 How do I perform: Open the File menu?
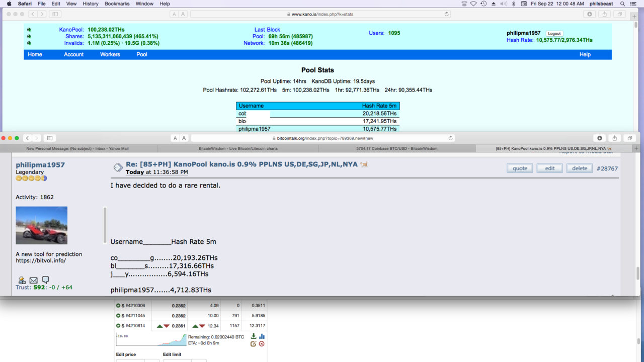pyautogui.click(x=42, y=4)
